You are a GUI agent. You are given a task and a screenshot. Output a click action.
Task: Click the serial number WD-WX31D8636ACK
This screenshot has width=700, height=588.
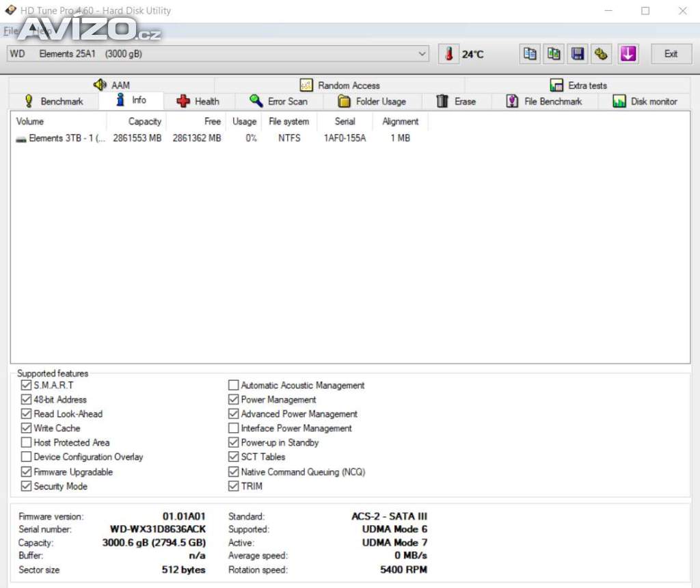click(158, 529)
